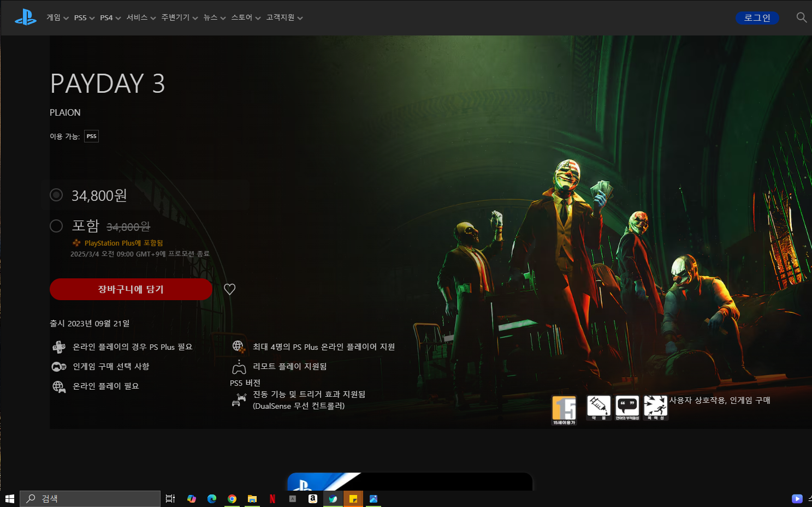Click the promotion end date text 2025/3/4
This screenshot has width=812, height=507.
(x=140, y=254)
